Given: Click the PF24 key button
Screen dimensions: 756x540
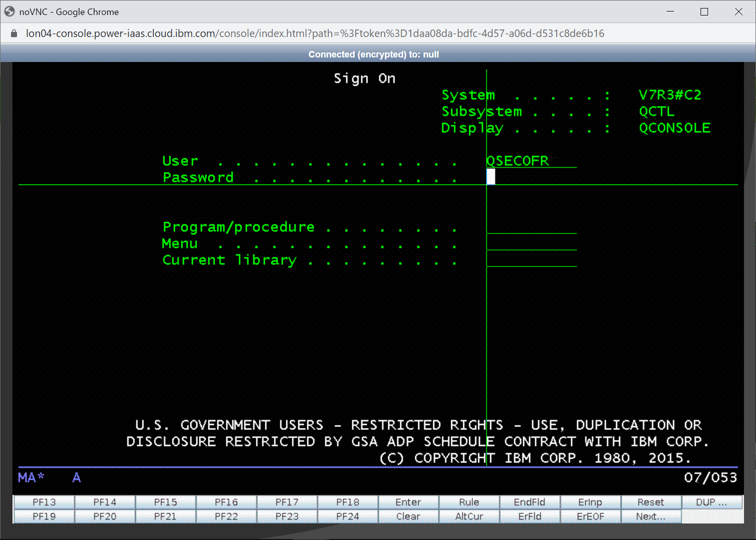Looking at the screenshot, I should [x=348, y=516].
